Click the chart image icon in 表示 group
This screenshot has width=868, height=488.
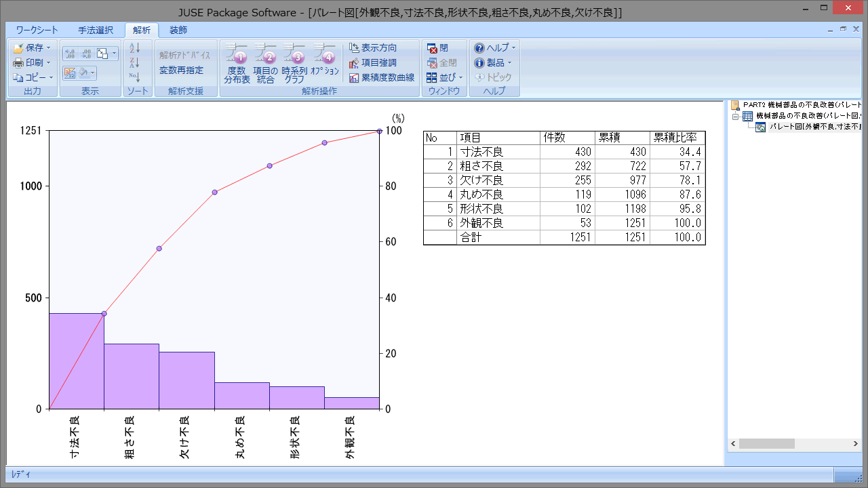[x=71, y=73]
